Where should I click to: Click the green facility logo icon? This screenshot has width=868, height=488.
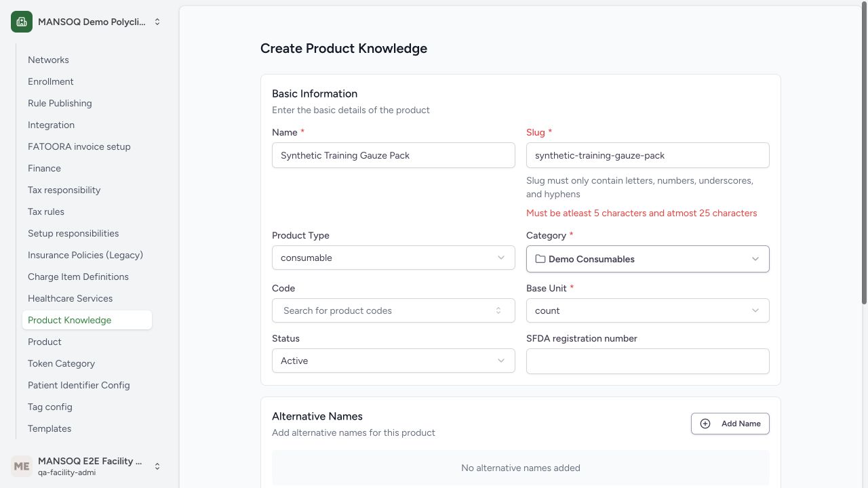click(22, 22)
